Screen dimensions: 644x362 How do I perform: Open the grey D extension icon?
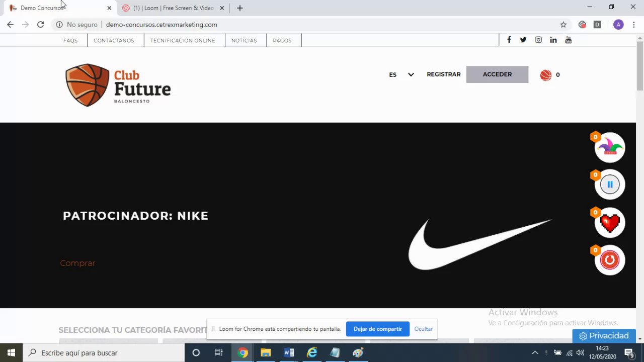[597, 25]
